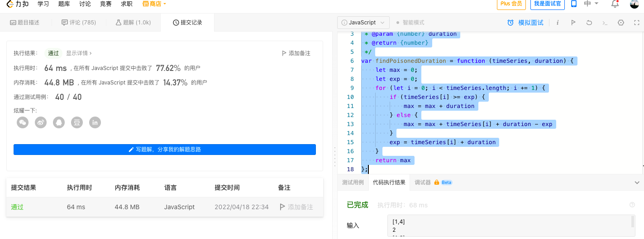Share result via LinkedIn icon
644x239 pixels.
point(95,122)
